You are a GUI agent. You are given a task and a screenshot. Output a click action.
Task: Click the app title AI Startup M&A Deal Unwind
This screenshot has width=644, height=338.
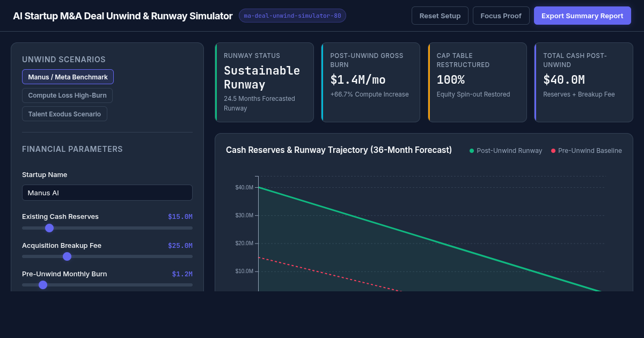pyautogui.click(x=123, y=16)
